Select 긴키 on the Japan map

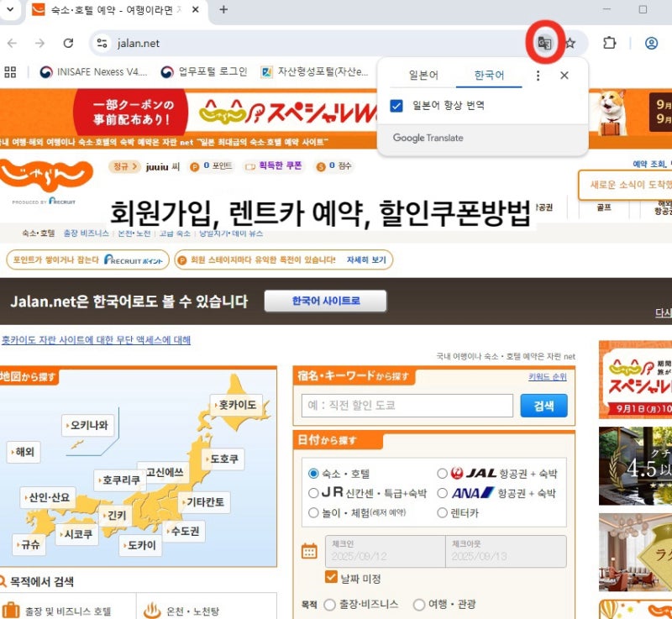(115, 516)
